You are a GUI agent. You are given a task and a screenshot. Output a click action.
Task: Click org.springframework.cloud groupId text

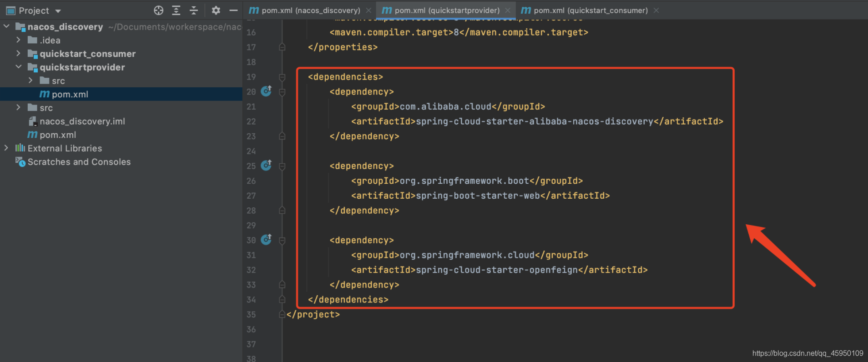pyautogui.click(x=467, y=255)
